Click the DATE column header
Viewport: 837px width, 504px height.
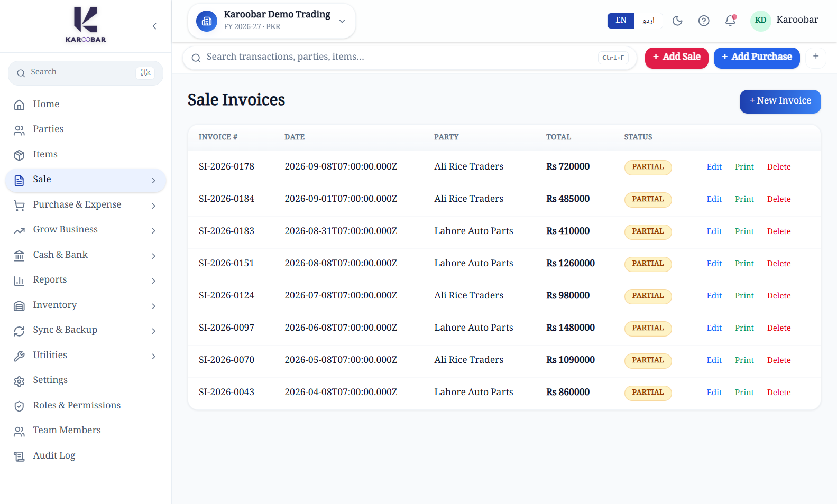coord(295,137)
